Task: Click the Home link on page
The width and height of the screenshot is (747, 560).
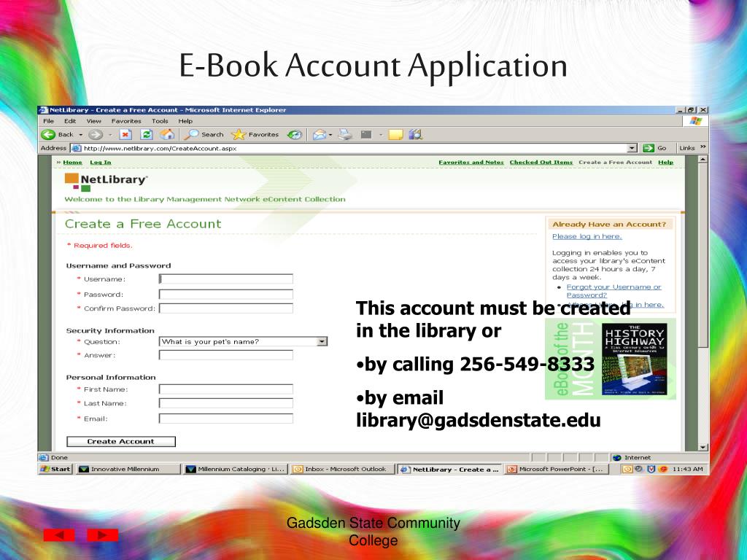Action: (x=72, y=163)
